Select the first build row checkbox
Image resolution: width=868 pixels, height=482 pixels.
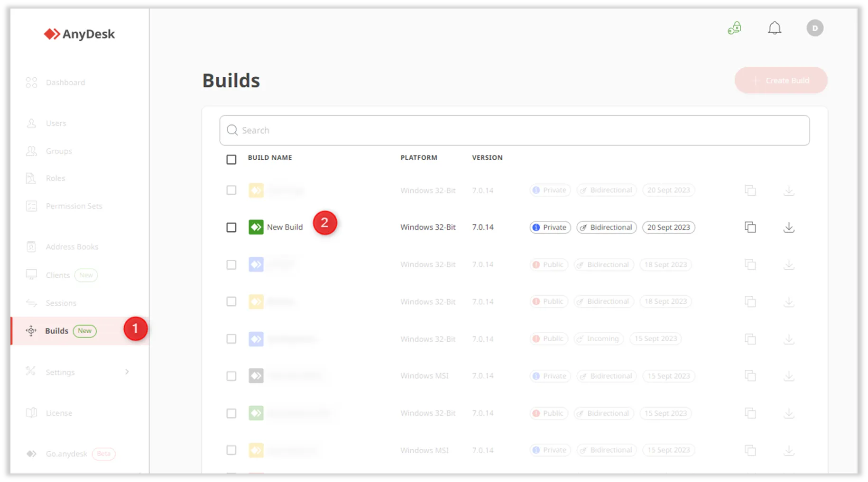(231, 191)
